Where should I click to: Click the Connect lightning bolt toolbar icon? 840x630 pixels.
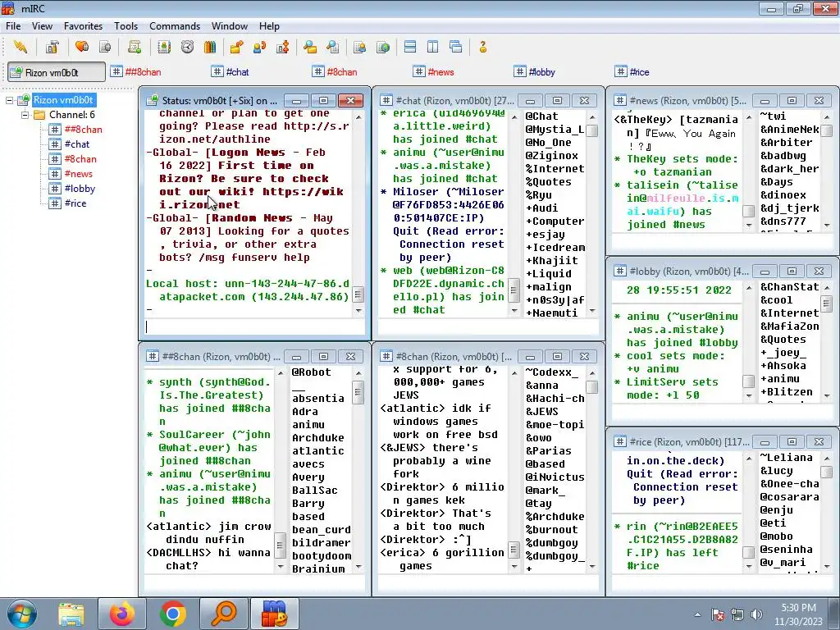21,47
